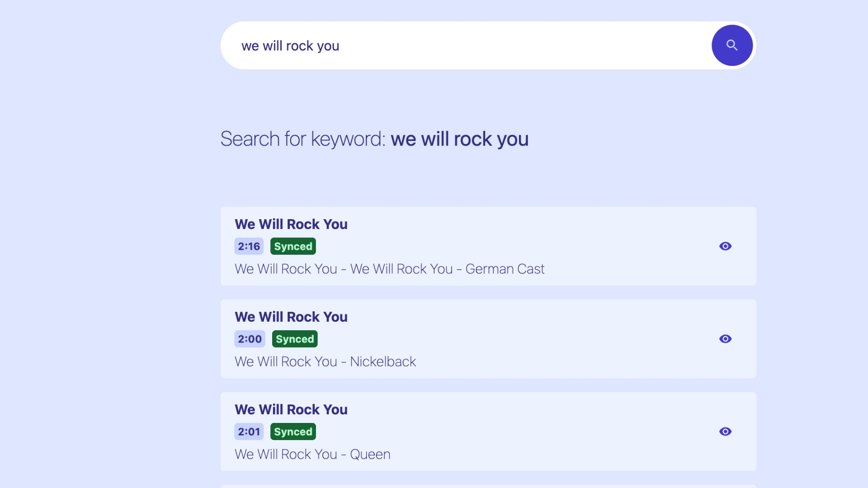
Task: Open the first We Will Rock You result
Action: [291, 224]
